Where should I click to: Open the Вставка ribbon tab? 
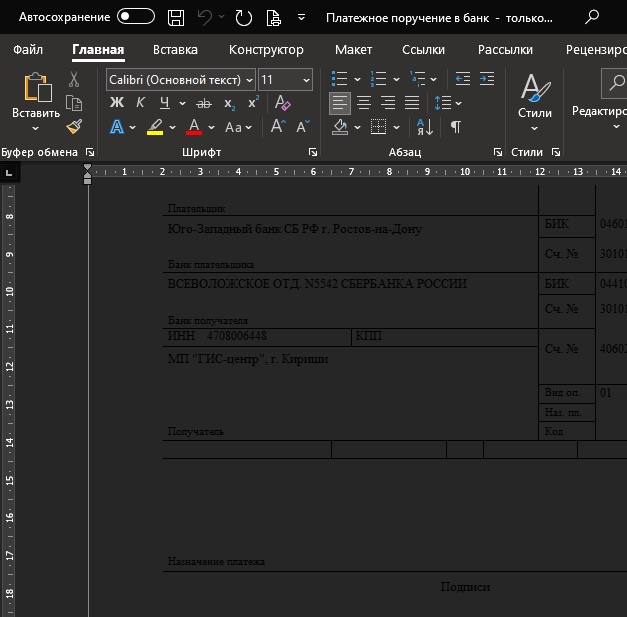[x=175, y=50]
